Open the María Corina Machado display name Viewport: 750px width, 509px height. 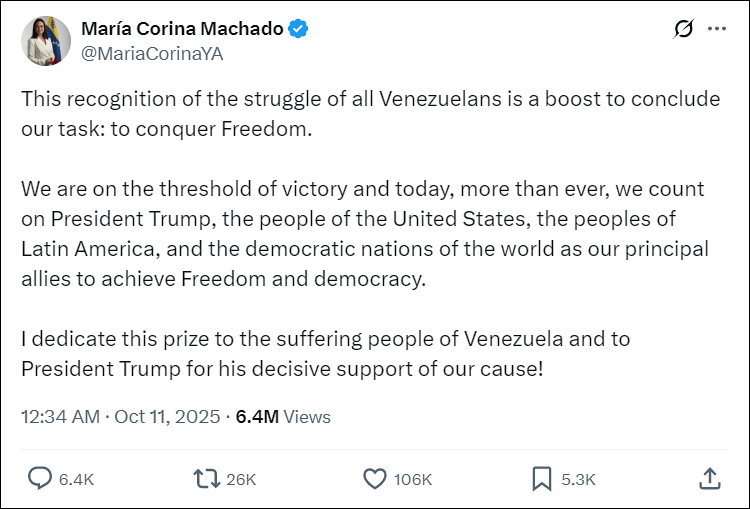click(x=182, y=29)
